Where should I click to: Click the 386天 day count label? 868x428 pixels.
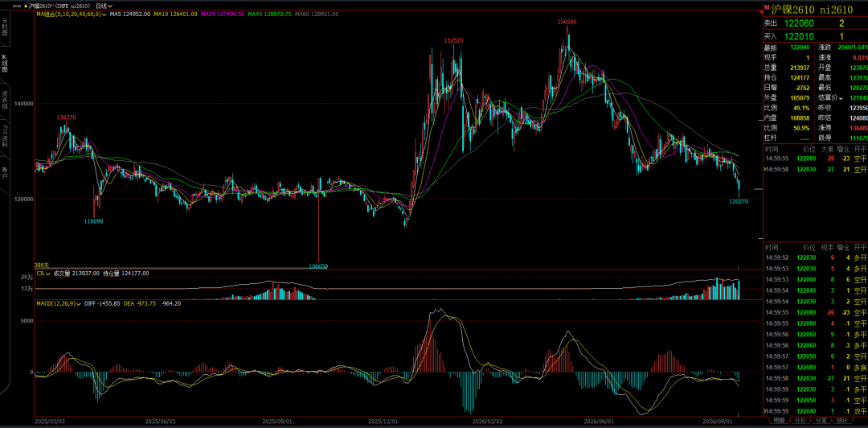pyautogui.click(x=42, y=266)
